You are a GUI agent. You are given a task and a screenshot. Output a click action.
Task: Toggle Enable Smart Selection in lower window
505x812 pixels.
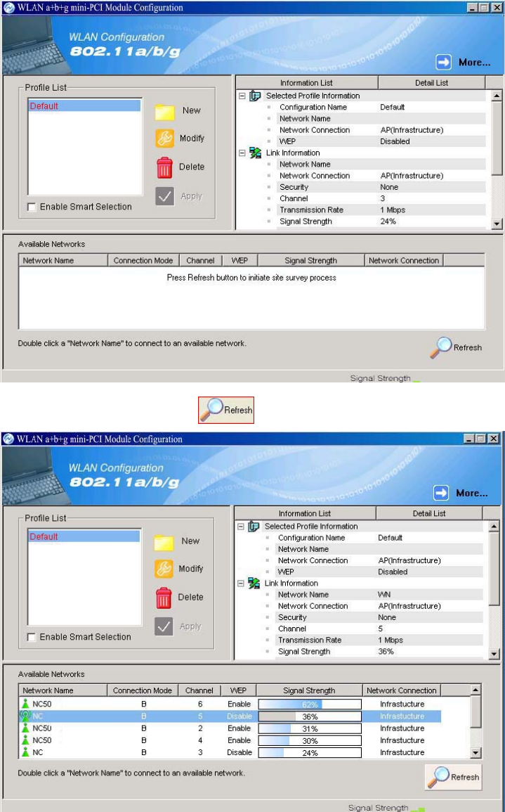[x=32, y=637]
